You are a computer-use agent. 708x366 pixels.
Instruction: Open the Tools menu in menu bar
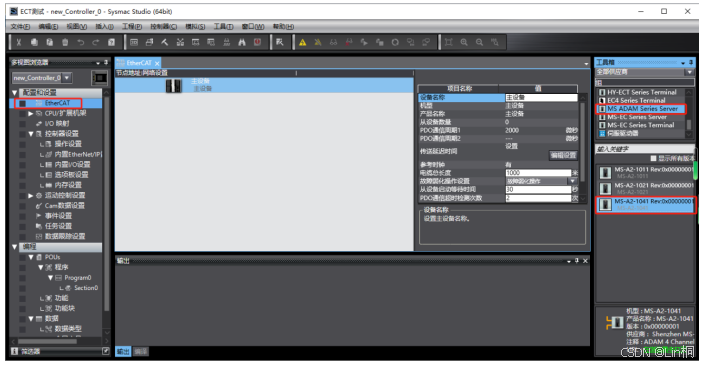click(x=223, y=27)
